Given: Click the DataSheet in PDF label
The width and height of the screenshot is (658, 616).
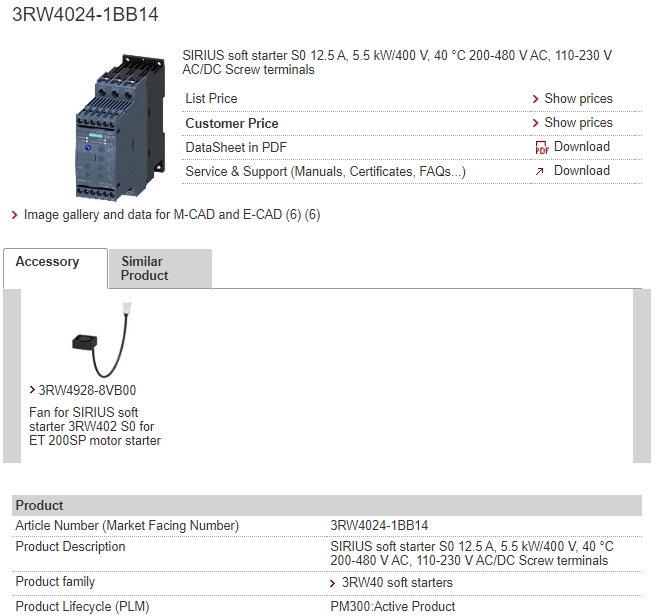Looking at the screenshot, I should [x=236, y=147].
